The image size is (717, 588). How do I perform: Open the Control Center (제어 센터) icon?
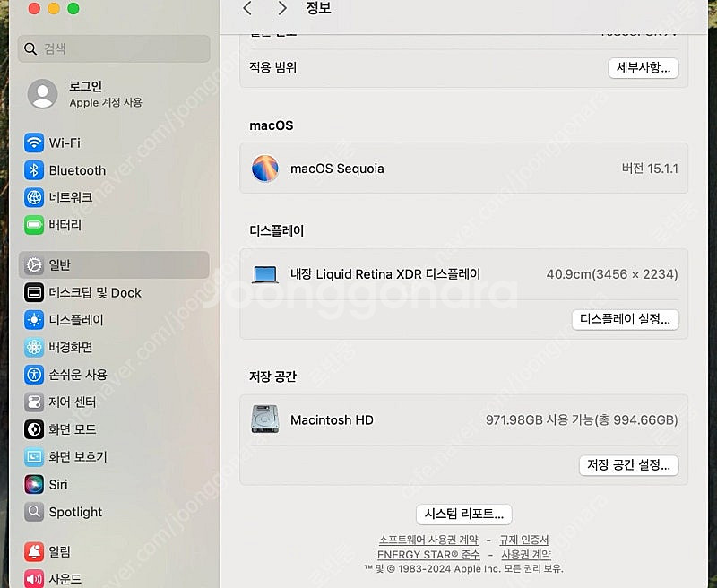(34, 402)
